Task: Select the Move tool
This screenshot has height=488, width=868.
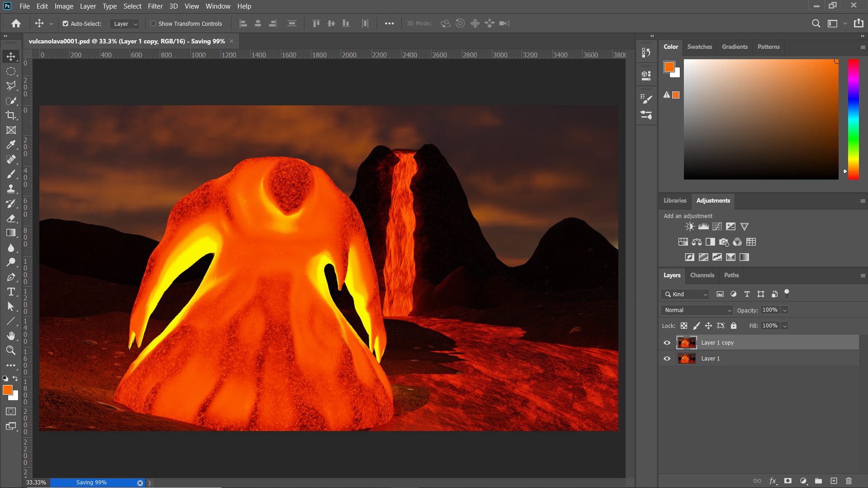Action: click(11, 57)
